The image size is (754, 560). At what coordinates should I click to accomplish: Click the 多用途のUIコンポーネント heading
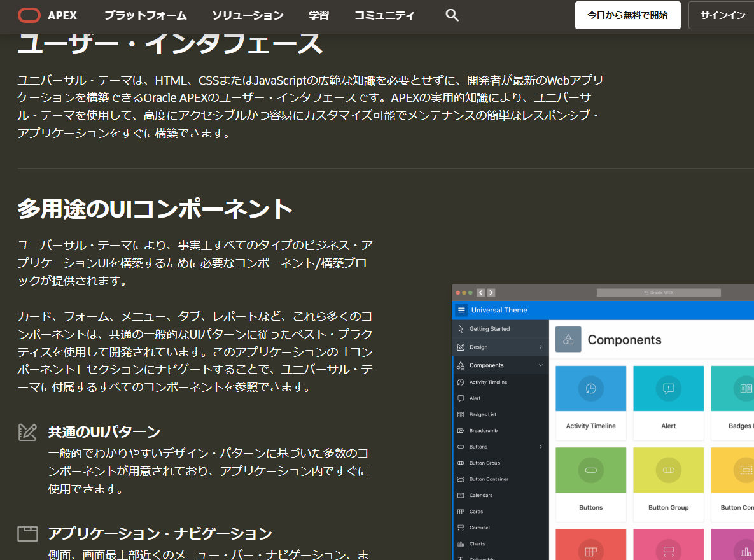click(155, 209)
